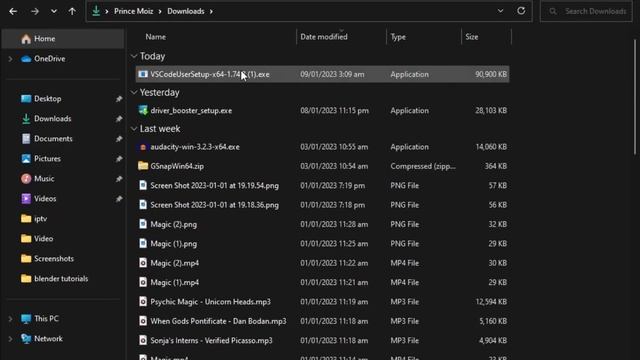
Task: Sort files by the Name column
Action: 156,37
